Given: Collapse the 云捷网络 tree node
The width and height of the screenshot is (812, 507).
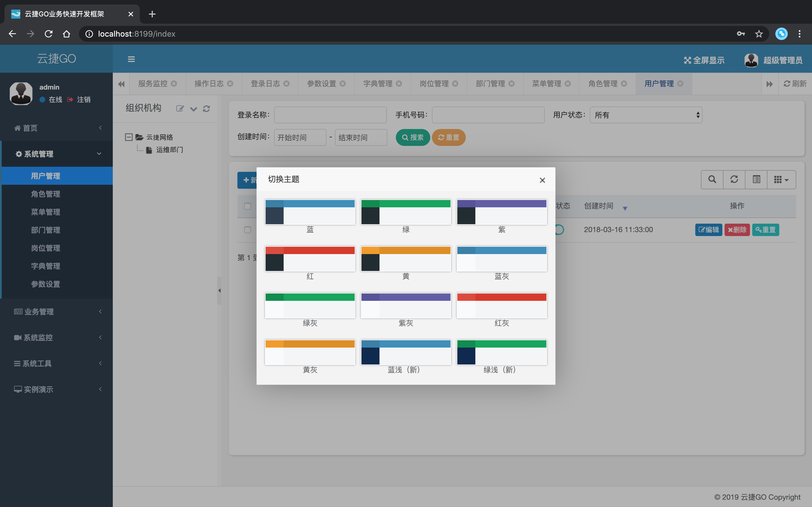Looking at the screenshot, I should (x=129, y=137).
